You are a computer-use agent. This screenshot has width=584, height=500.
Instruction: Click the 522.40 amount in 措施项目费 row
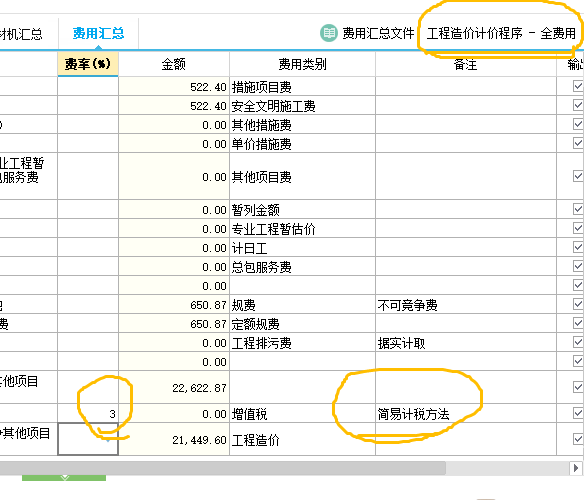point(174,87)
